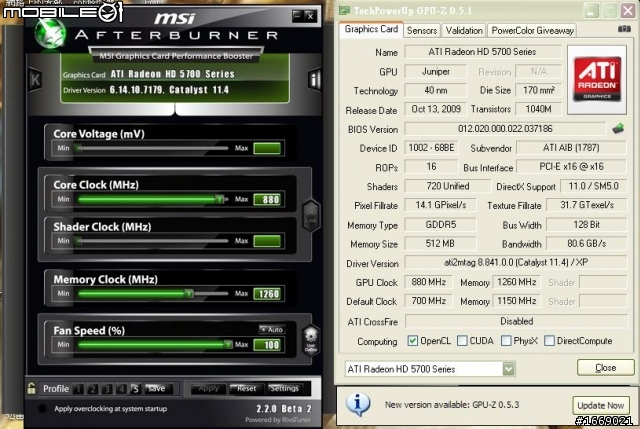Click the ATI Radeon logo in GPU-Z
Viewport: 640px width, 429px height.
pos(597,79)
